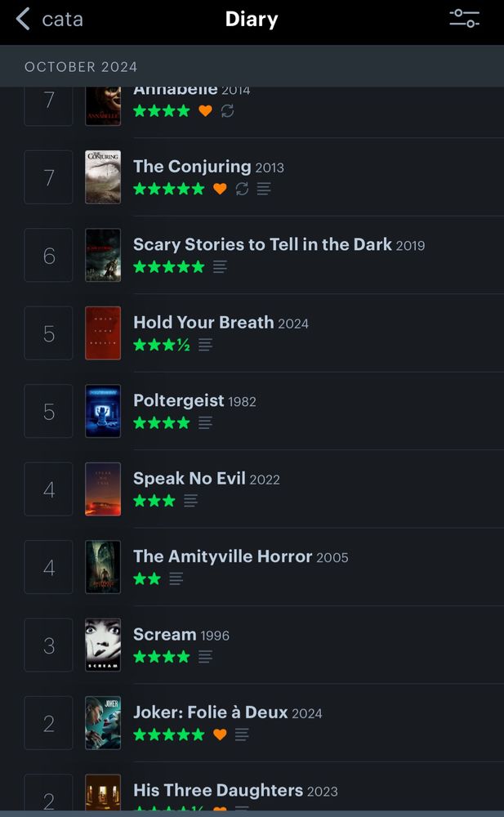Open review icon for The Amityville Horror
Image resolution: width=504 pixels, height=817 pixels.
pyautogui.click(x=176, y=578)
